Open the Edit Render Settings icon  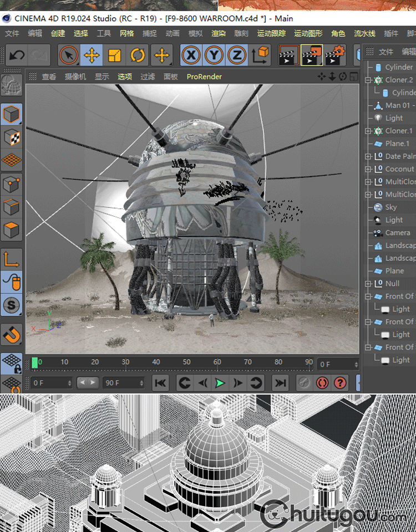pyautogui.click(x=335, y=55)
